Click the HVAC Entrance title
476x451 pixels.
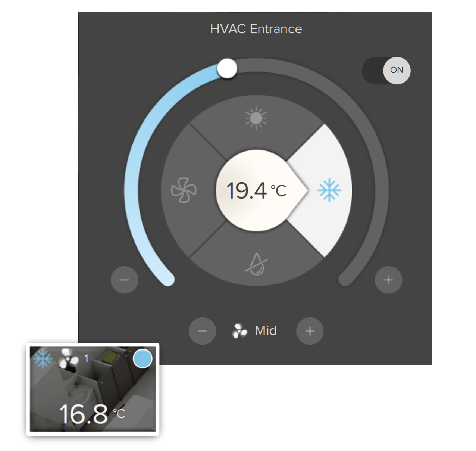[256, 29]
